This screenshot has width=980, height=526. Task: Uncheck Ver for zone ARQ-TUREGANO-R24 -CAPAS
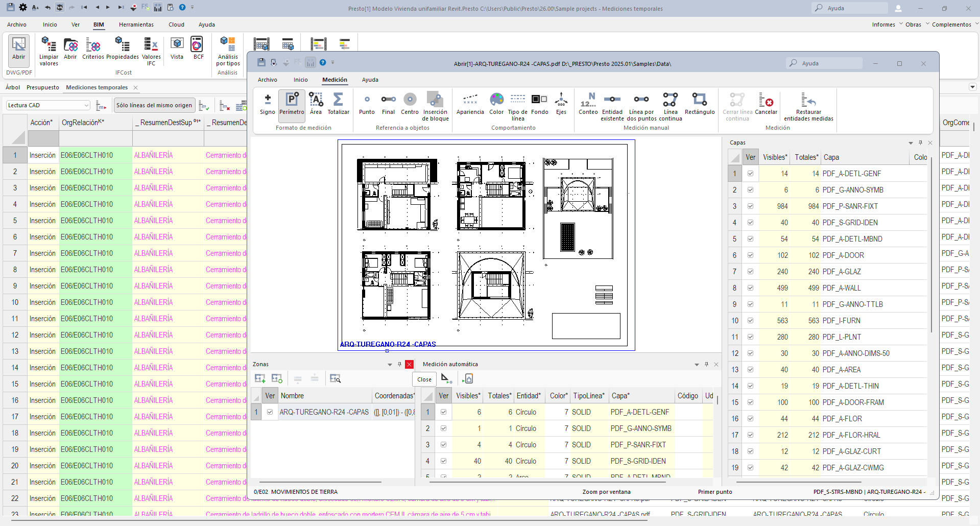(270, 412)
